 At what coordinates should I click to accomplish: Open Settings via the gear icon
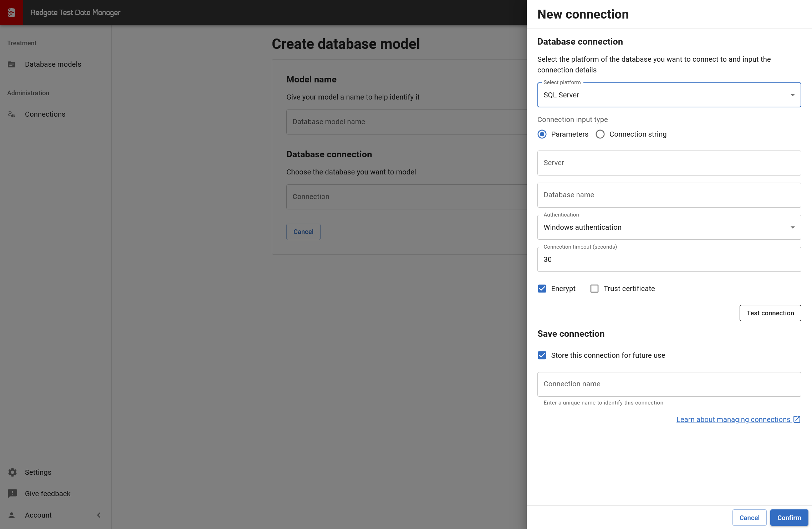pos(12,472)
